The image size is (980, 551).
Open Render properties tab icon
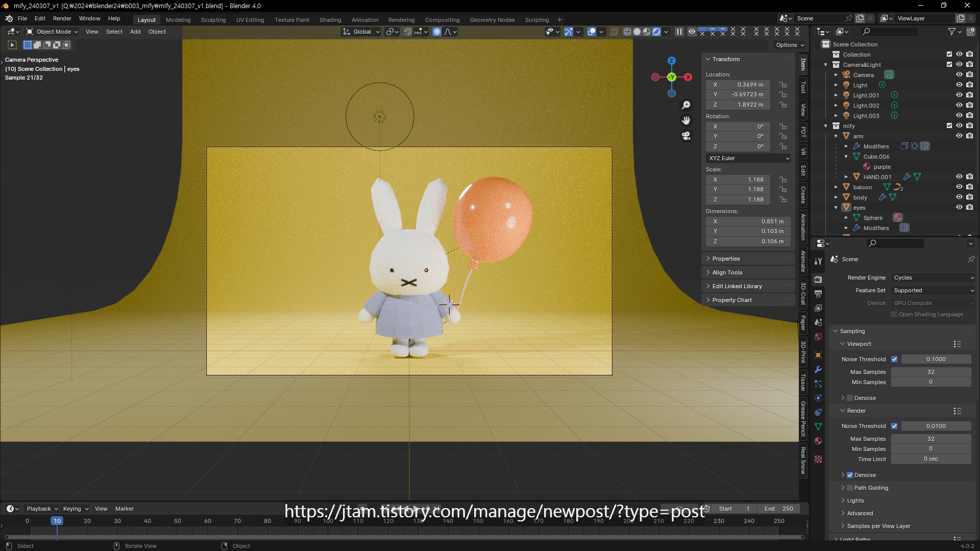pos(818,279)
